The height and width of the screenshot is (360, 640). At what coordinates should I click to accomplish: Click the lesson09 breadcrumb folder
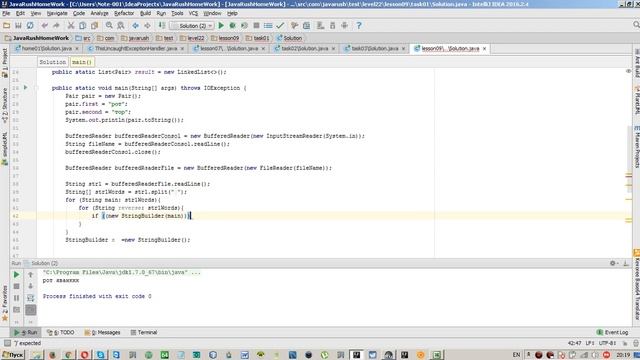225,38
